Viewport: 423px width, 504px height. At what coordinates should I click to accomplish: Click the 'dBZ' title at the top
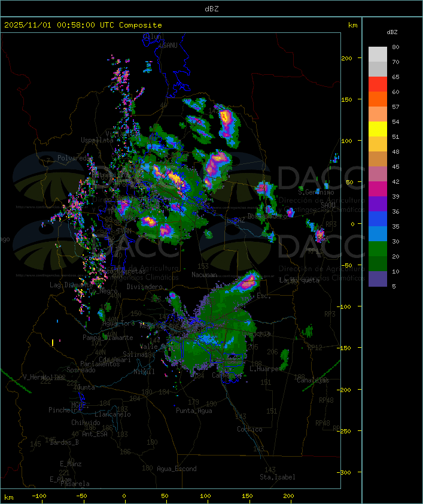point(212,9)
